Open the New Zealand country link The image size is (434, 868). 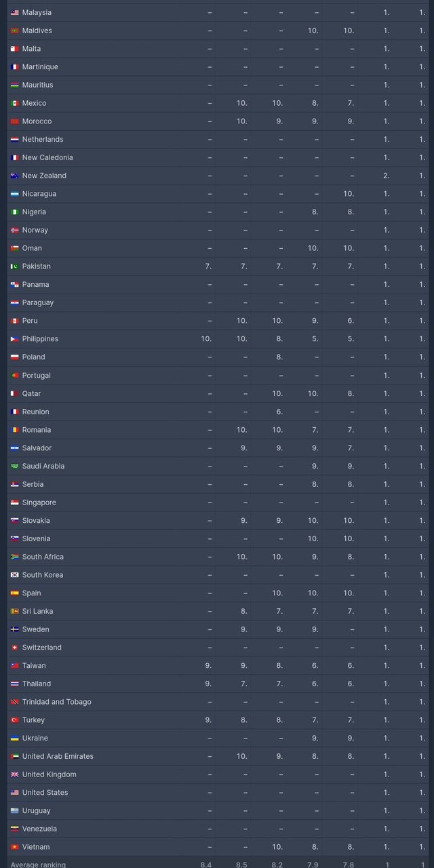point(44,176)
